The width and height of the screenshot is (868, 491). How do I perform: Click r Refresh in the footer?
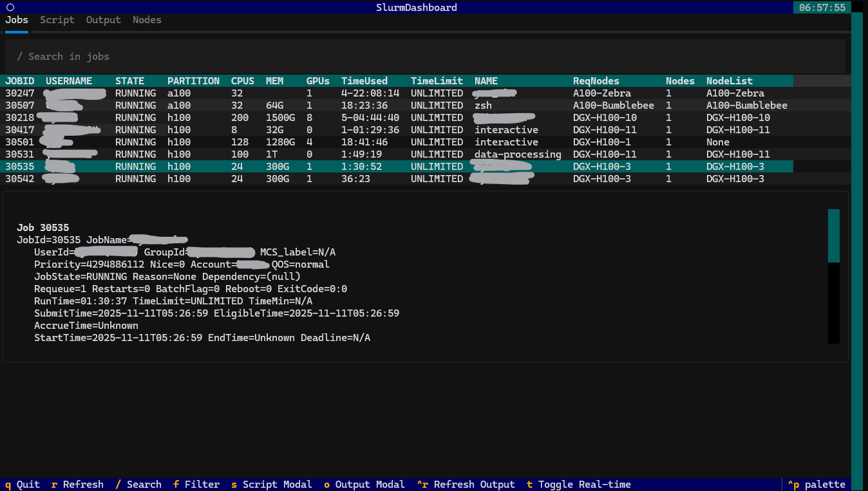(x=77, y=485)
